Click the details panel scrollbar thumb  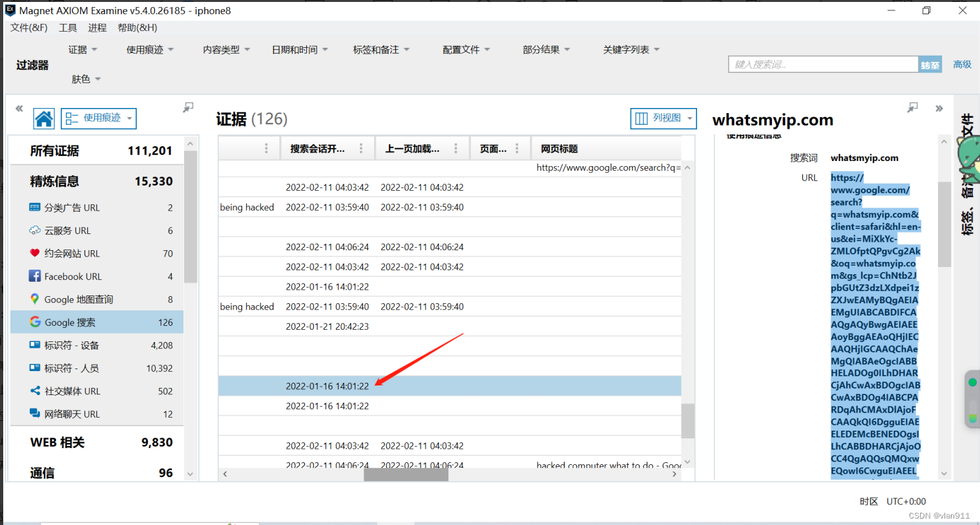(x=944, y=224)
